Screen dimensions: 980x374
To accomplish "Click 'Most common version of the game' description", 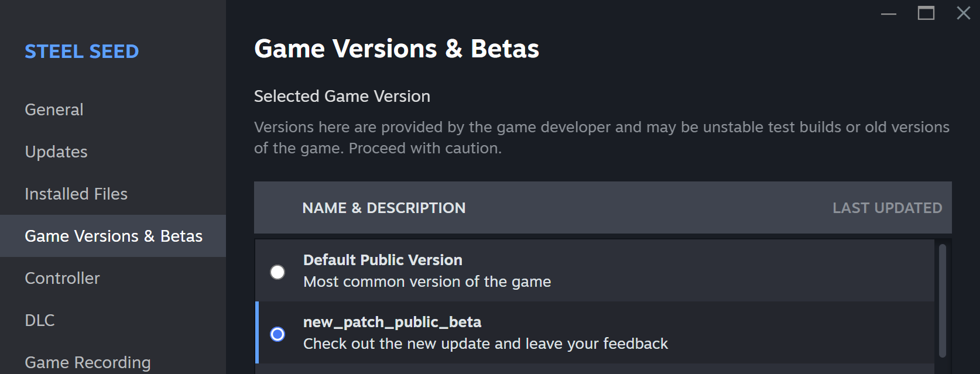I will tap(427, 282).
